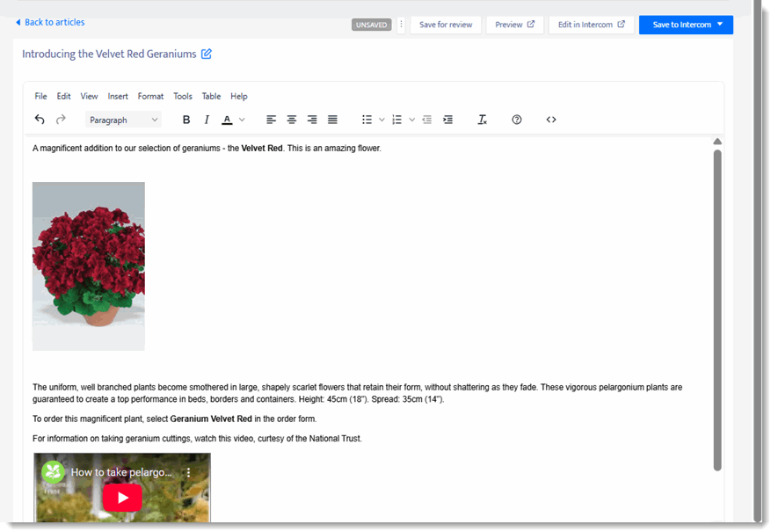Open the Format menu
771x532 pixels.
coord(150,97)
